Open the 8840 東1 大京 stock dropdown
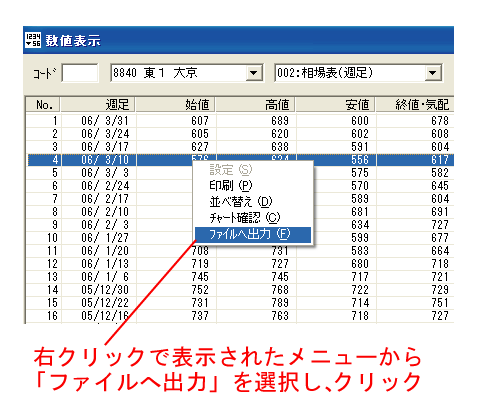 click(254, 73)
